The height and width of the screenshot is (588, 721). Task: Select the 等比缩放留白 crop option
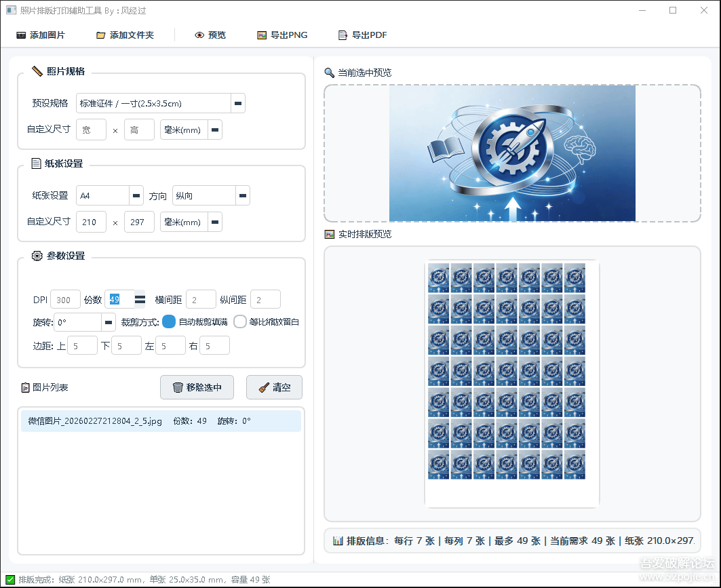click(240, 321)
